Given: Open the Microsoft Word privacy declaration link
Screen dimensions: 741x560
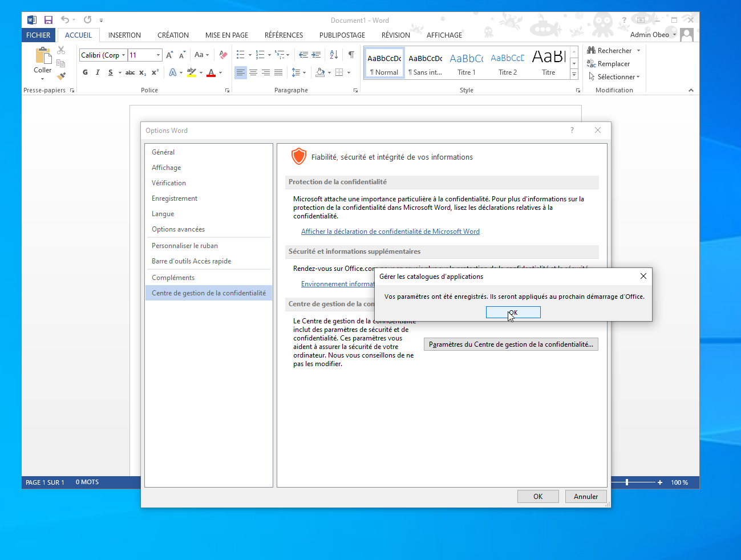Looking at the screenshot, I should pos(390,232).
